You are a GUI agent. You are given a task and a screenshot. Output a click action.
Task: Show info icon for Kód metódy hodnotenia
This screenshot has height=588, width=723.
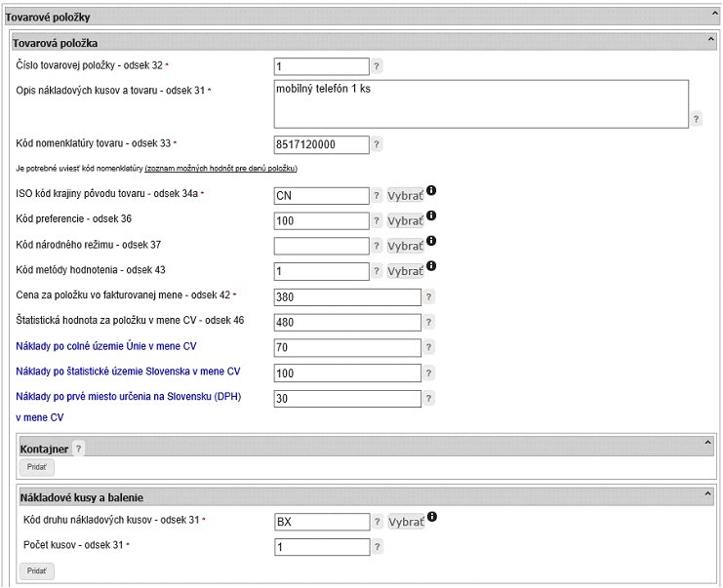[431, 266]
